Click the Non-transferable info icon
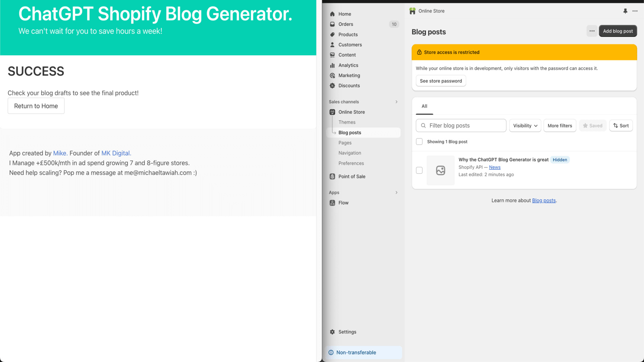 pos(331,353)
